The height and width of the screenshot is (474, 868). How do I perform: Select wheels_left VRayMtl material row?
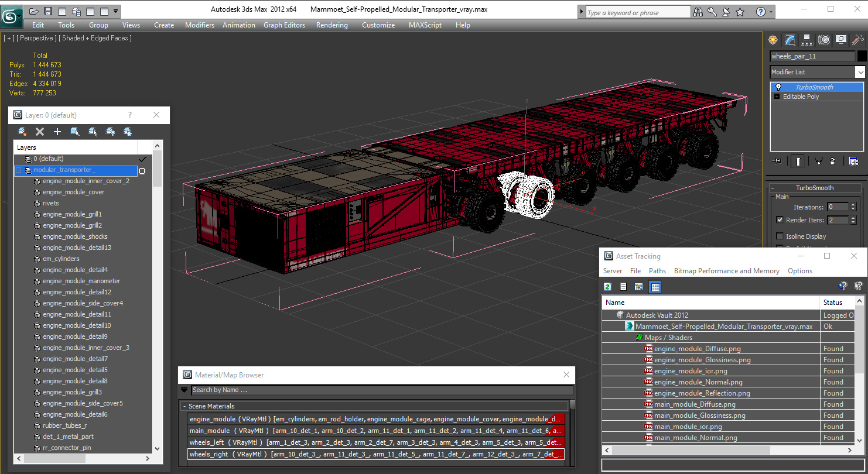pyautogui.click(x=376, y=442)
